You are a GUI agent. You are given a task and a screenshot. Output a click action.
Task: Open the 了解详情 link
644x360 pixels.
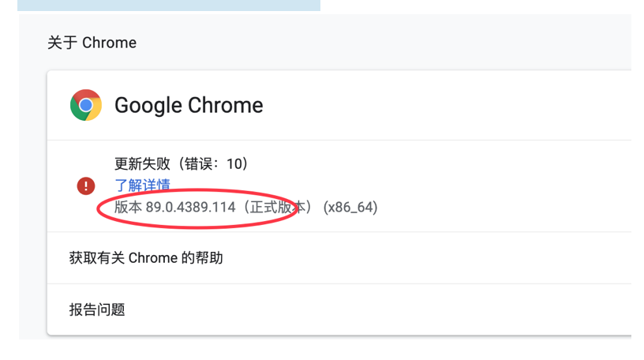(x=142, y=185)
